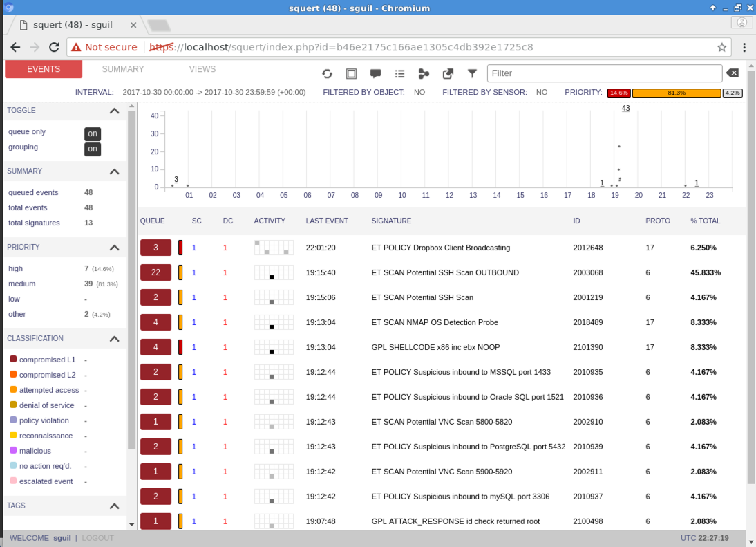Image resolution: width=756 pixels, height=547 pixels.
Task: Click the square panel toggle icon
Action: [351, 73]
